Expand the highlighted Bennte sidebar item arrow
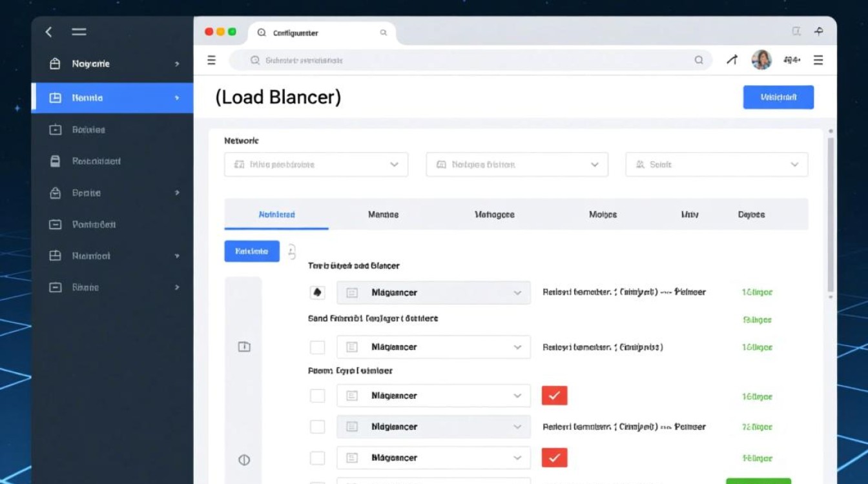 tap(177, 98)
